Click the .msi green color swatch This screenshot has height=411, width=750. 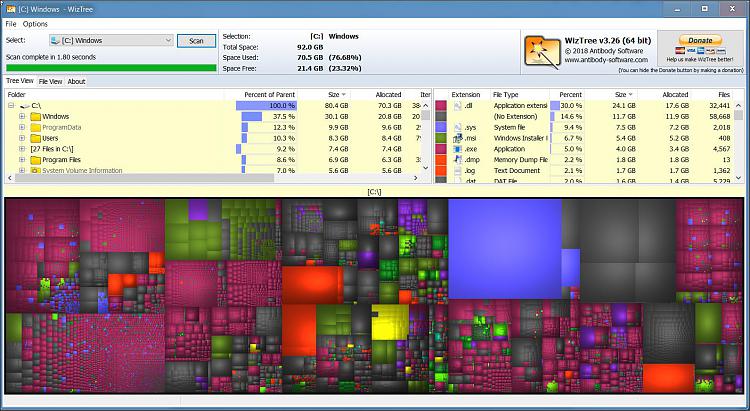point(441,138)
